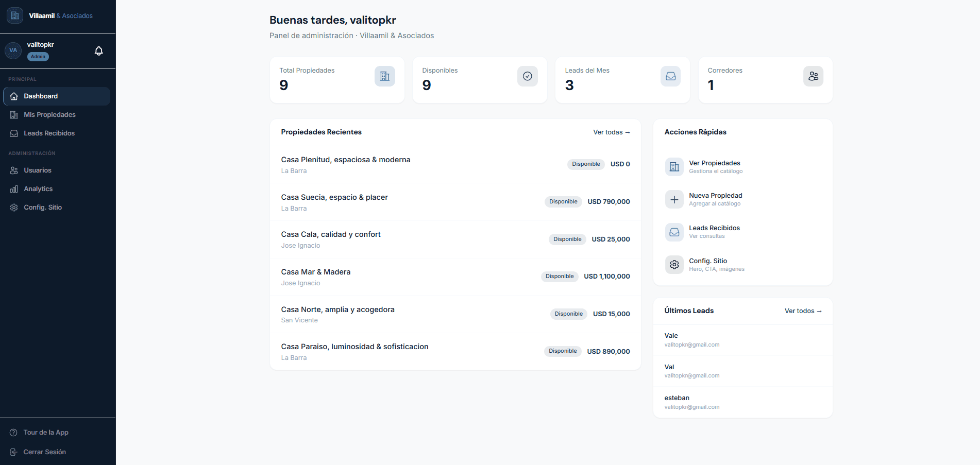Click the Usuarios people icon in sidebar
The width and height of the screenshot is (980, 465).
click(14, 170)
